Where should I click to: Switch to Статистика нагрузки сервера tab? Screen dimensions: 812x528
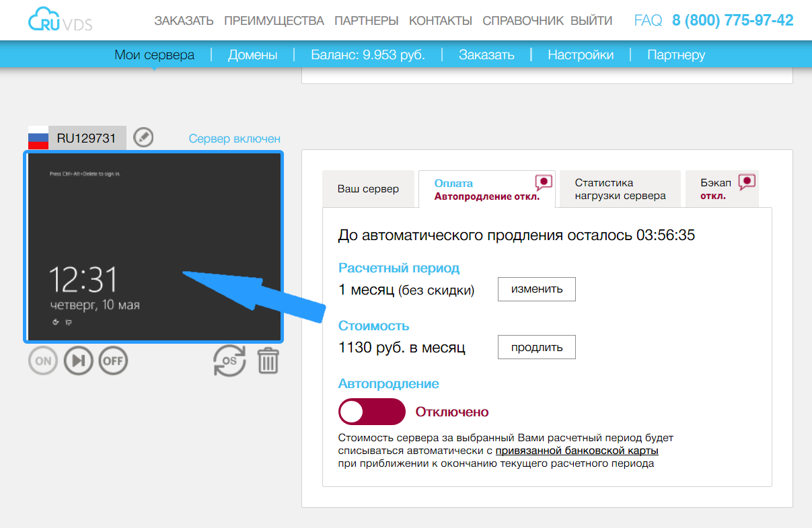point(620,189)
